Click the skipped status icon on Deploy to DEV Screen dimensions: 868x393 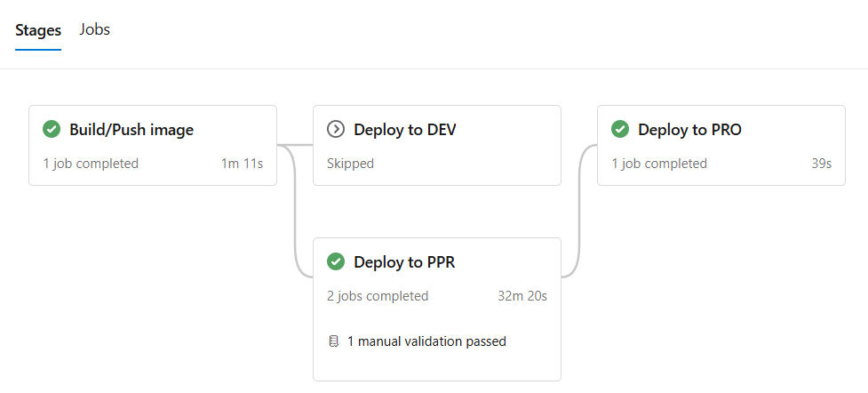[336, 130]
